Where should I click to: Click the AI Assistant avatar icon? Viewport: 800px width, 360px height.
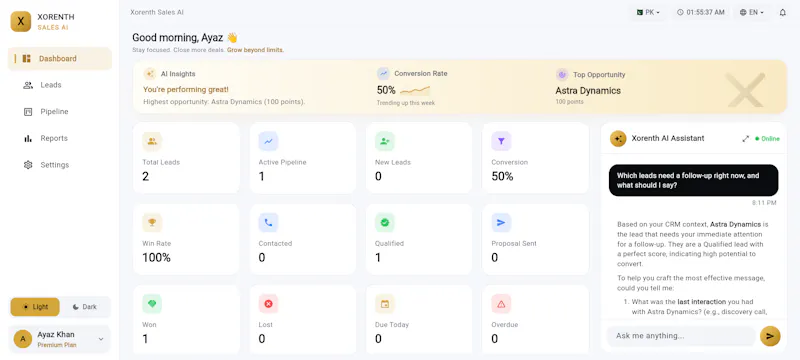[x=618, y=138]
